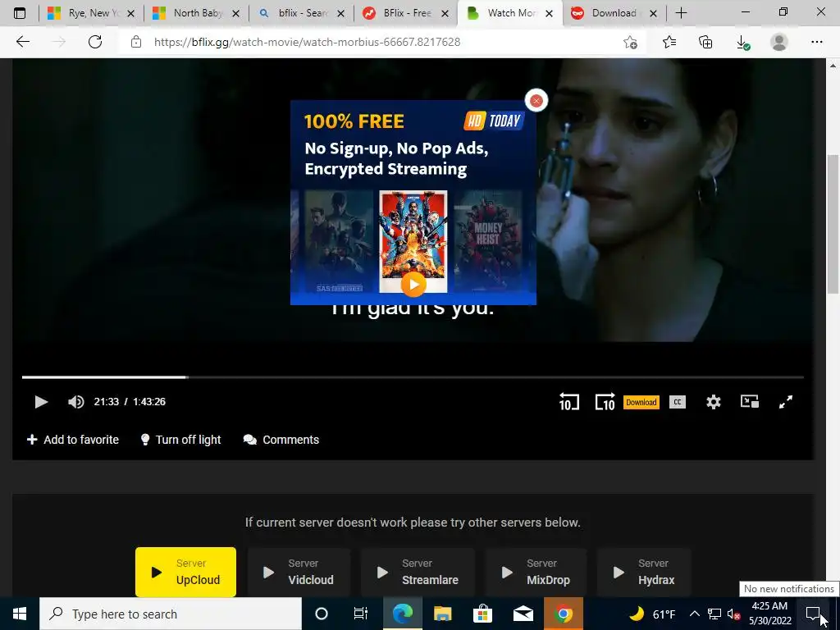Click the yellow Download button in player
The height and width of the screenshot is (630, 840).
[641, 402]
